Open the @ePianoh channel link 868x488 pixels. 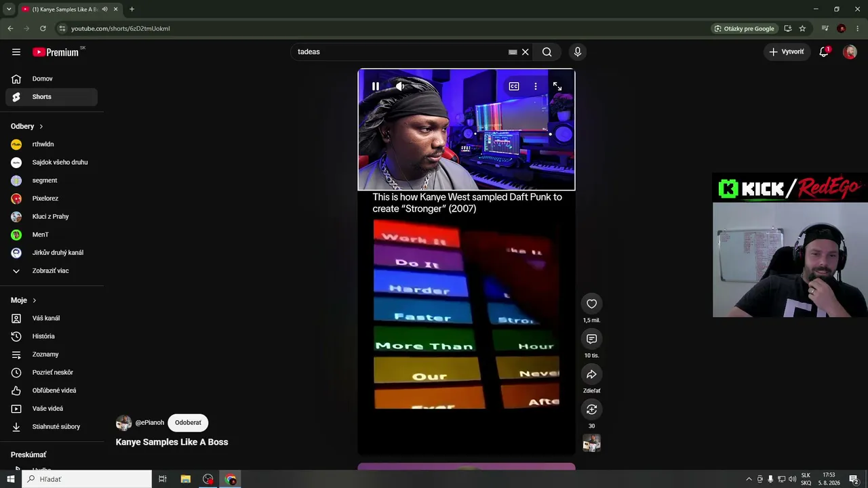point(150,423)
